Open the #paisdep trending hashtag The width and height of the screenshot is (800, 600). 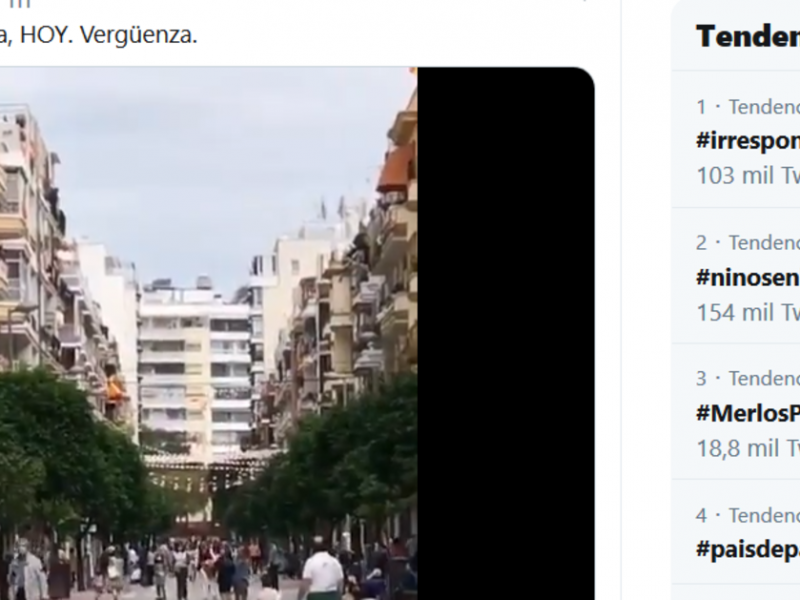(748, 549)
